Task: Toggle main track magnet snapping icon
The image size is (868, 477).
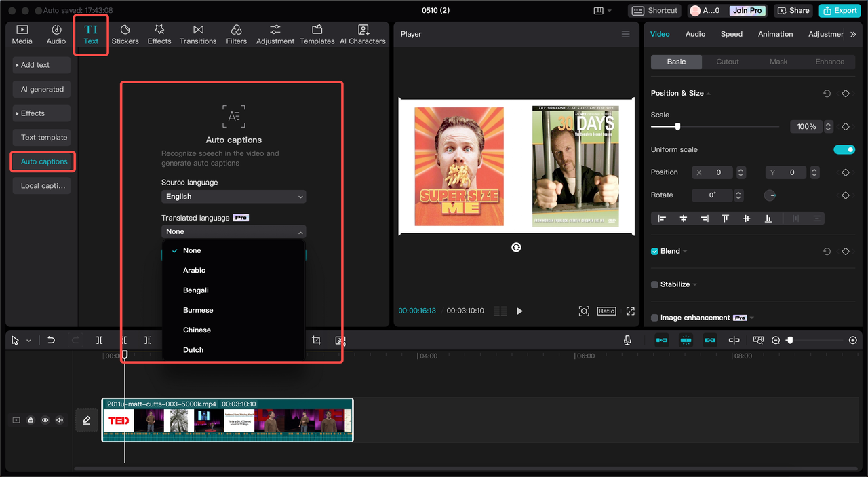Action: pos(662,339)
